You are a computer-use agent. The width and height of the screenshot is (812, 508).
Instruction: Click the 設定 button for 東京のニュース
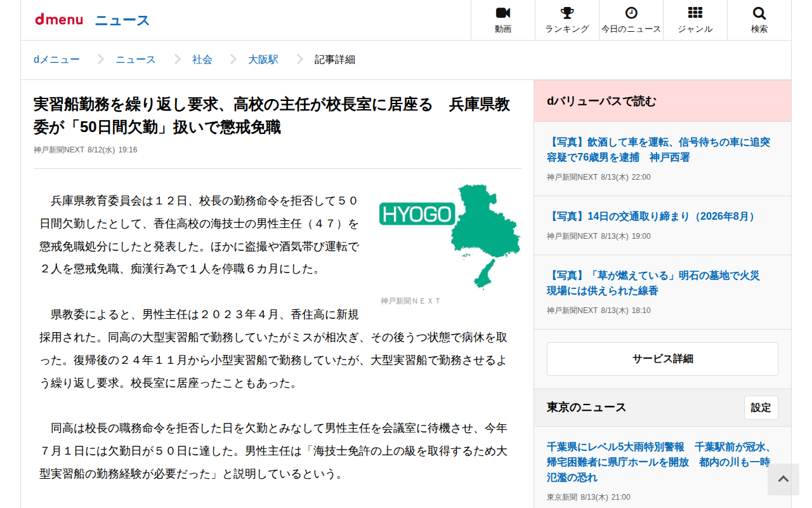click(x=761, y=408)
